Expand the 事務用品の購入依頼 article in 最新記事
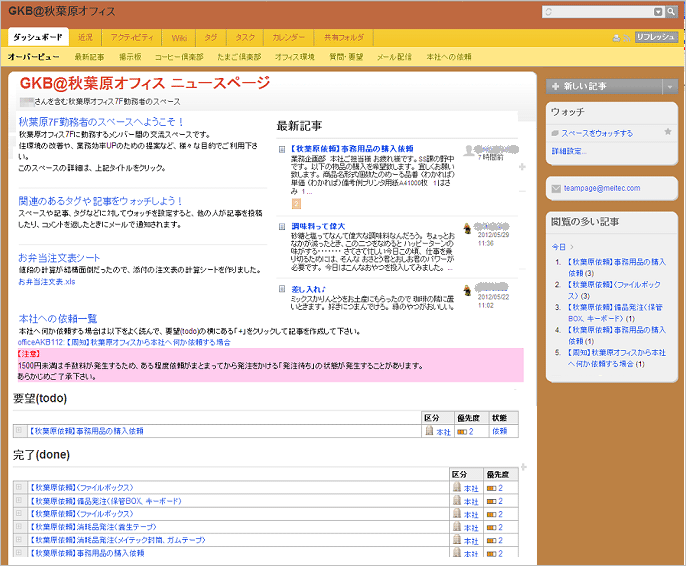Screen dimensions: 686x566 tap(282, 150)
